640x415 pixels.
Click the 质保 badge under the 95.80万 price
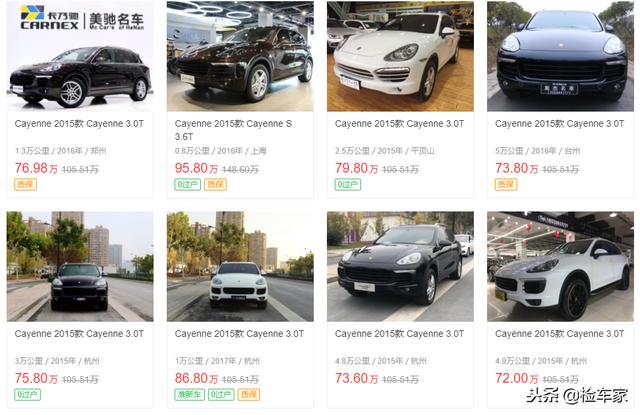215,184
